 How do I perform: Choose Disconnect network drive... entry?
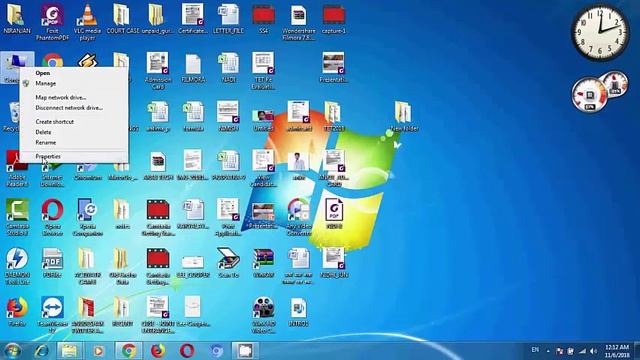pos(69,108)
